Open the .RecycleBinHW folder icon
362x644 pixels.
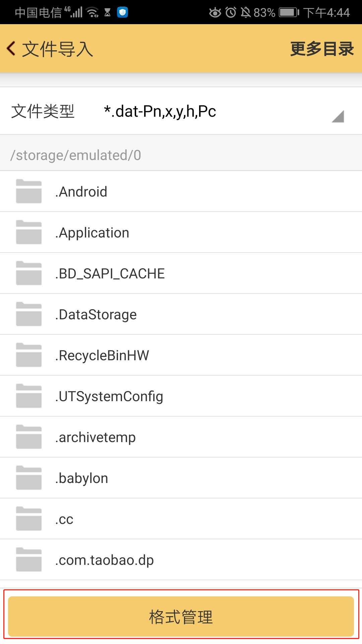[29, 355]
